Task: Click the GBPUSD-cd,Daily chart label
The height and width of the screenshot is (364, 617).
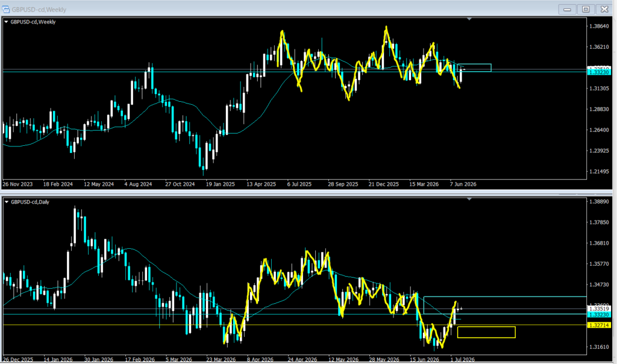Action: (x=30, y=202)
